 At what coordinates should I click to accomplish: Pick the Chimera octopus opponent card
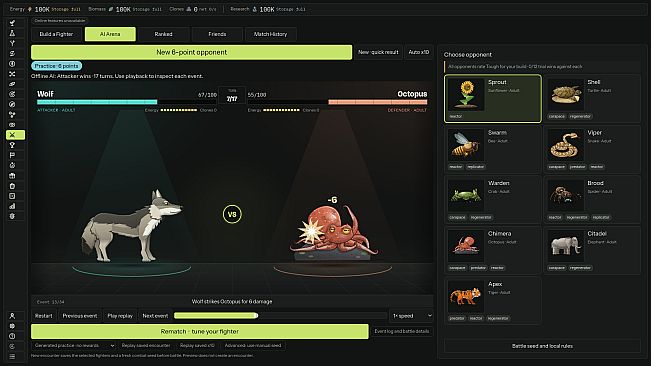(493, 250)
